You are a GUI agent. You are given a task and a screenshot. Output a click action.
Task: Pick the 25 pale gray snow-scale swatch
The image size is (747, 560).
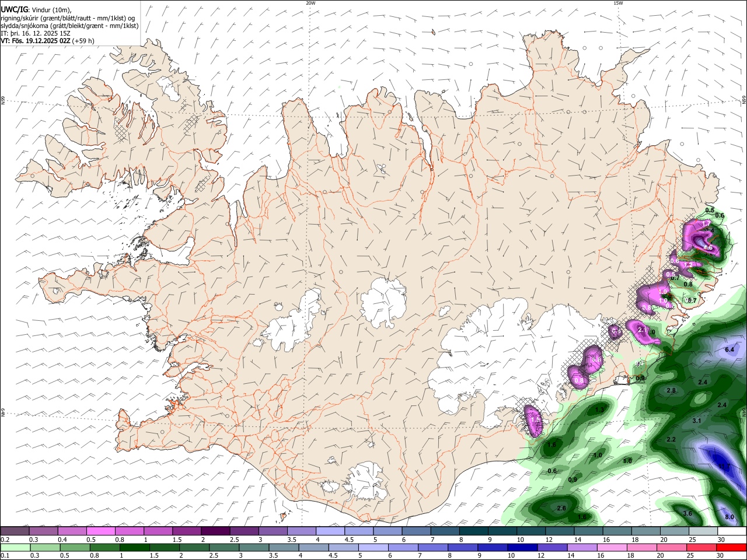pyautogui.click(x=703, y=531)
